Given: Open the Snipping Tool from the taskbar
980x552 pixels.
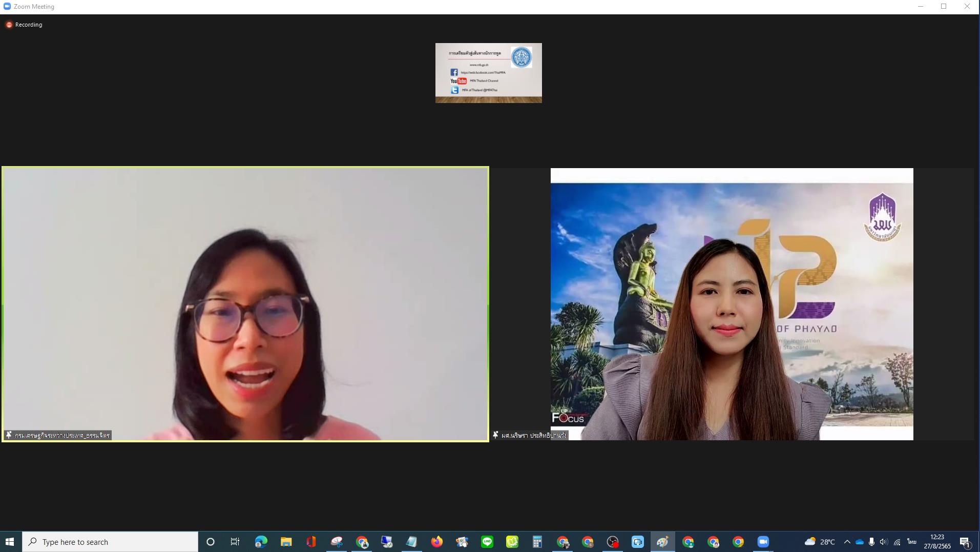Looking at the screenshot, I should point(337,542).
